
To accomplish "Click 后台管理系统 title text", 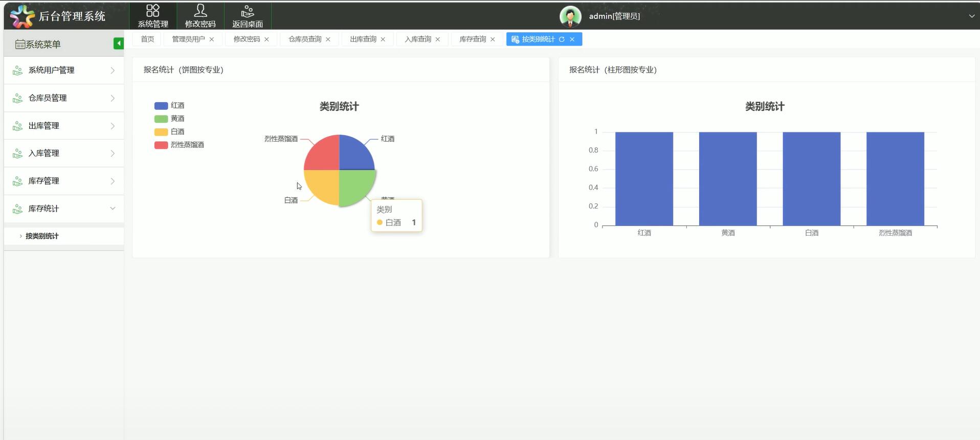I will pyautogui.click(x=72, y=16).
